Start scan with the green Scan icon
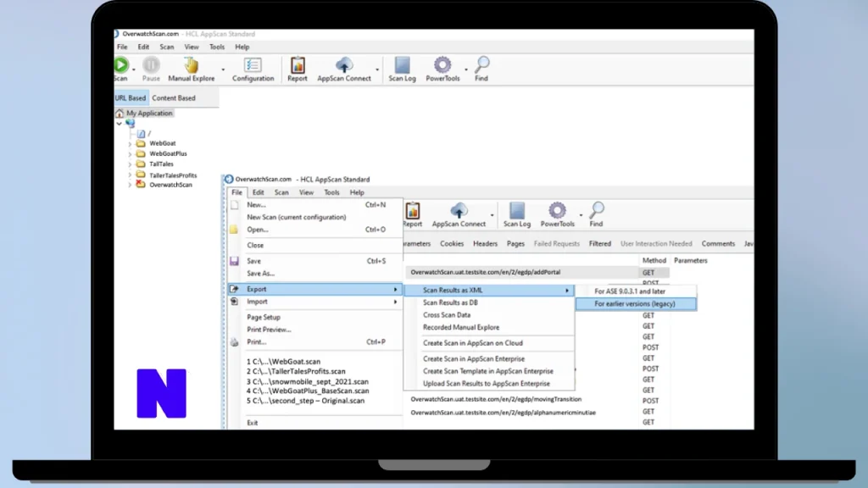This screenshot has height=488, width=868. pyautogui.click(x=121, y=64)
